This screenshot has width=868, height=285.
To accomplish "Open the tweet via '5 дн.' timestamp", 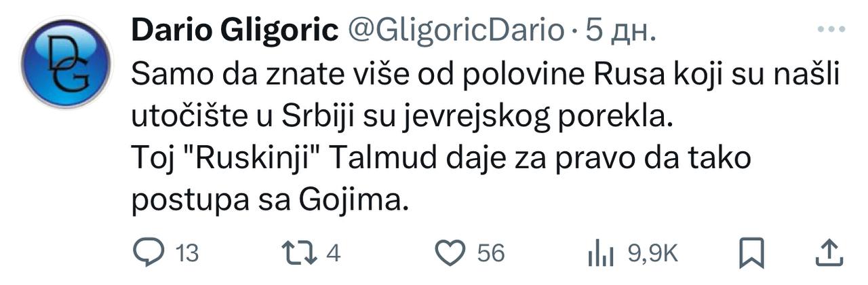I will [622, 30].
